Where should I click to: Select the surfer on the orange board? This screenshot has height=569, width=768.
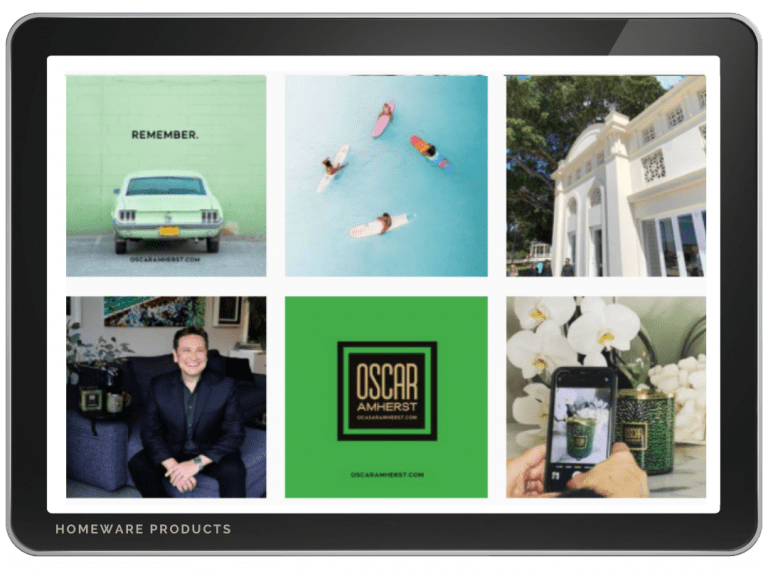427,150
